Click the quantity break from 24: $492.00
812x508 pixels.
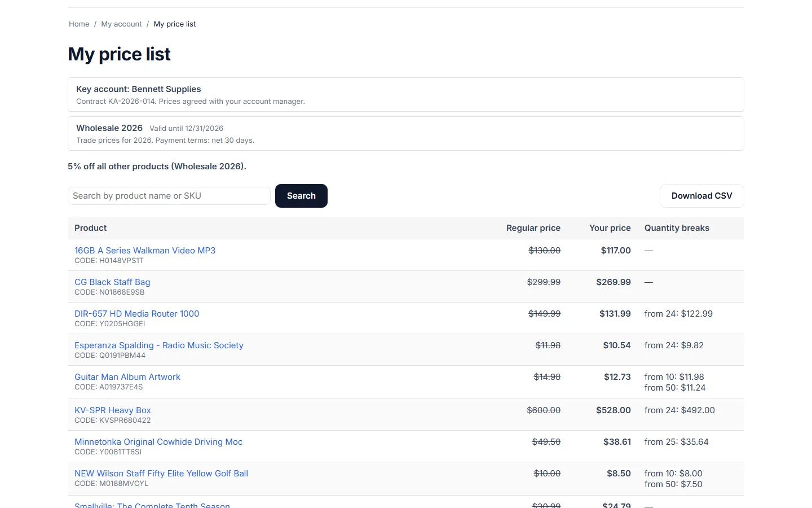679,410
